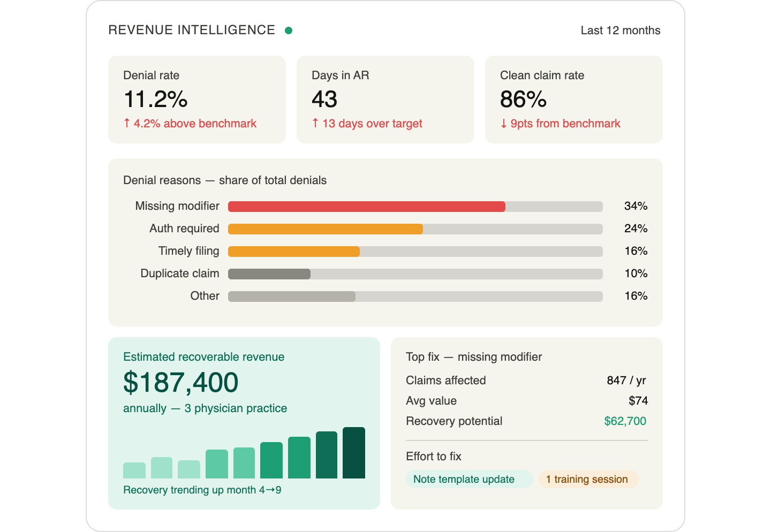Click the first bar of the recovery trend chart
Screen dimensions: 771x532
click(x=134, y=470)
